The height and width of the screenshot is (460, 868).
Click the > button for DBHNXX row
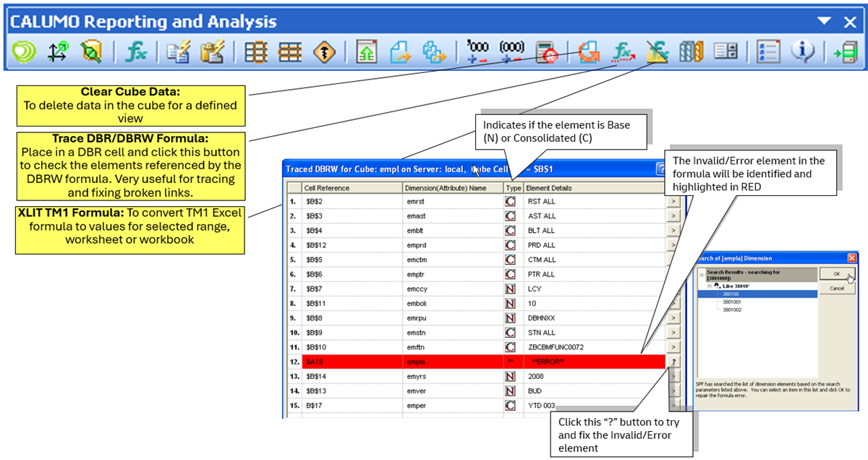(x=673, y=318)
